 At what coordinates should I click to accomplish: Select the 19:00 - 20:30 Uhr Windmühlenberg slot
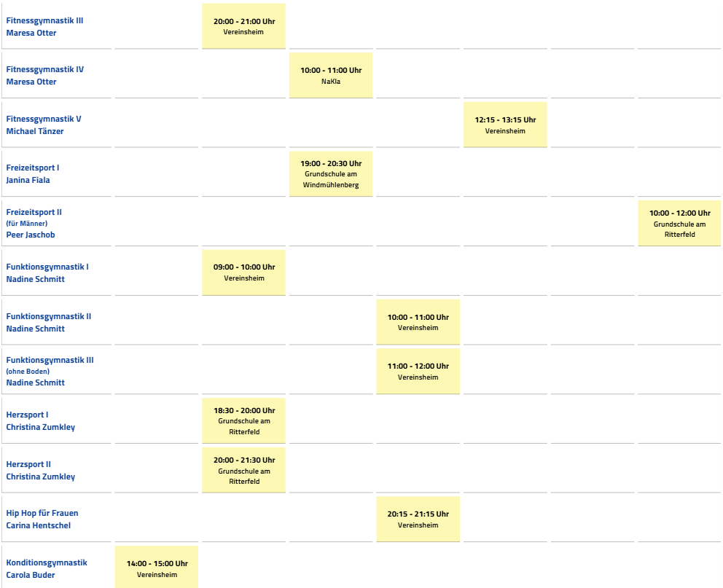(331, 173)
